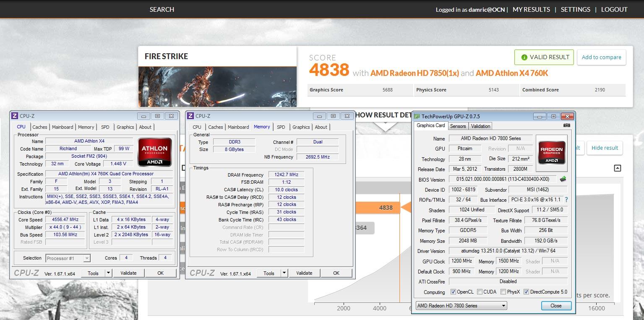Open the Processor #1 selection dropdown
This screenshot has width=644, height=320.
[x=68, y=258]
